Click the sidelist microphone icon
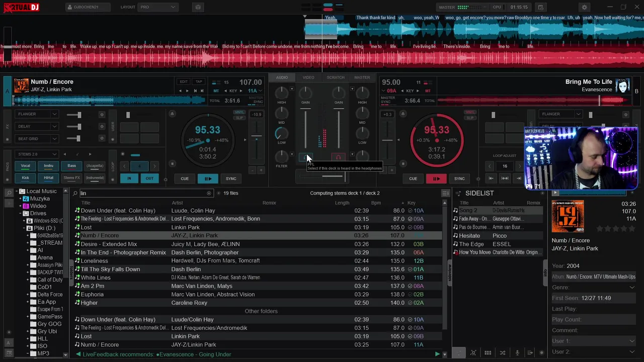 517,353
